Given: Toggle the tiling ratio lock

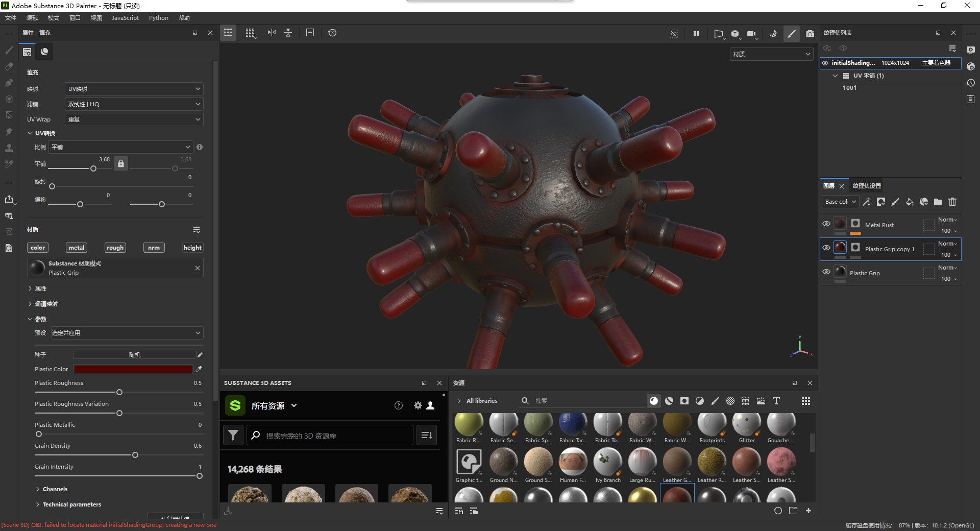Looking at the screenshot, I should coord(121,163).
